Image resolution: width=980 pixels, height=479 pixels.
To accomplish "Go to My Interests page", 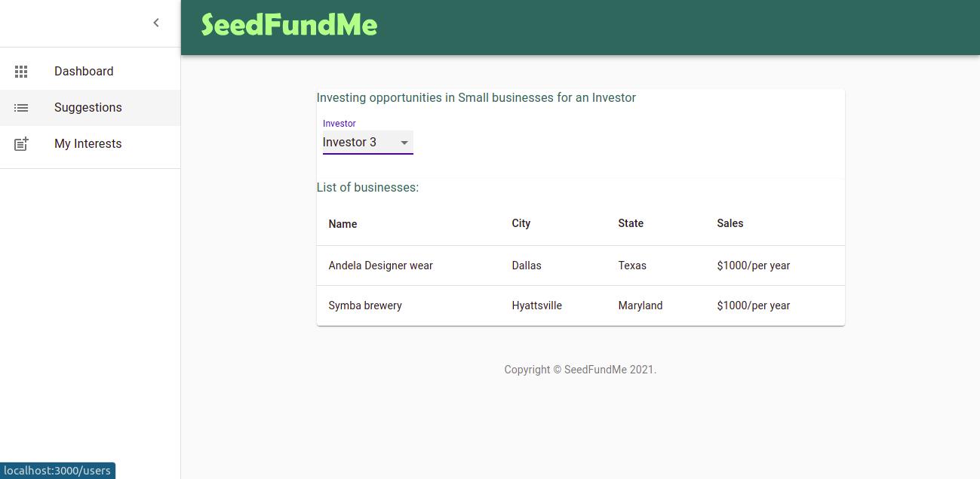I will point(88,144).
